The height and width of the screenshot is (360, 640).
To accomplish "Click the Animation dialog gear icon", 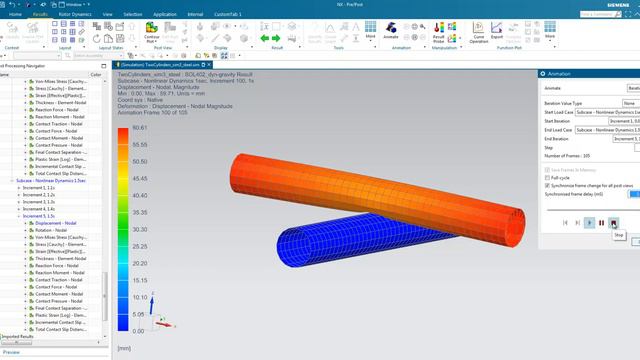I will coord(543,74).
